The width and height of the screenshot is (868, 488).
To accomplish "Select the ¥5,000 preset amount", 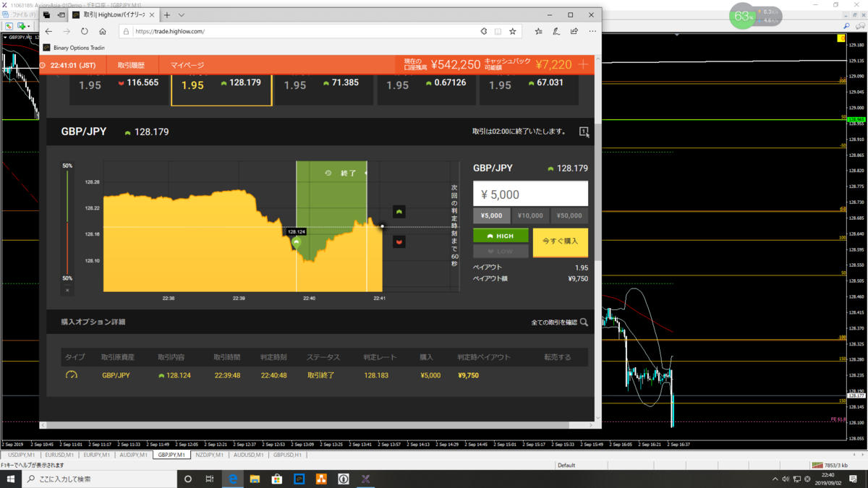I will pyautogui.click(x=491, y=215).
